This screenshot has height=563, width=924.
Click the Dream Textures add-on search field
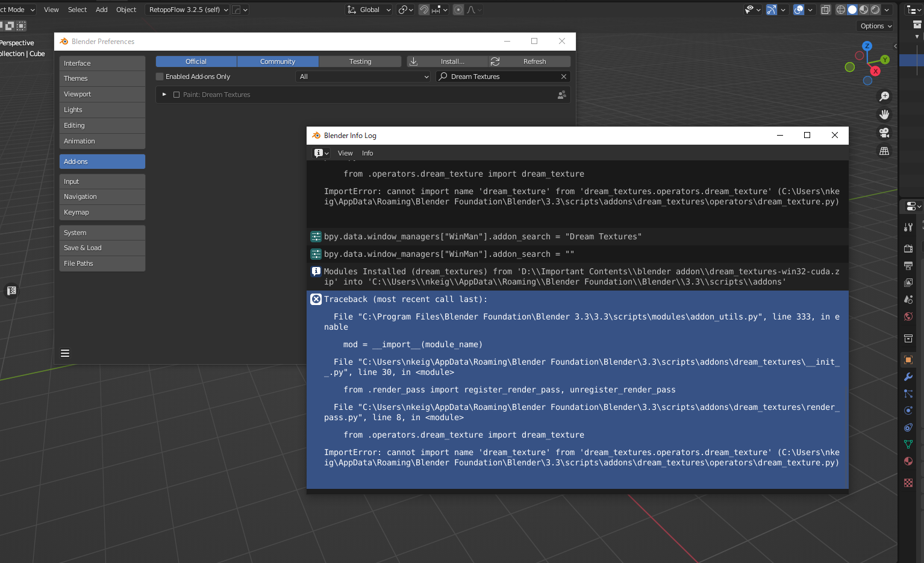pyautogui.click(x=502, y=77)
